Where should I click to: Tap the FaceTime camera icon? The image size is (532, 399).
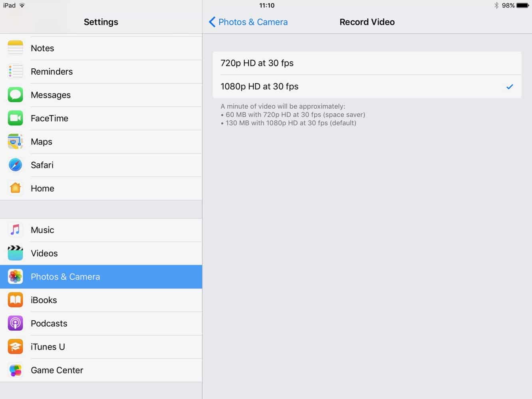pyautogui.click(x=16, y=118)
